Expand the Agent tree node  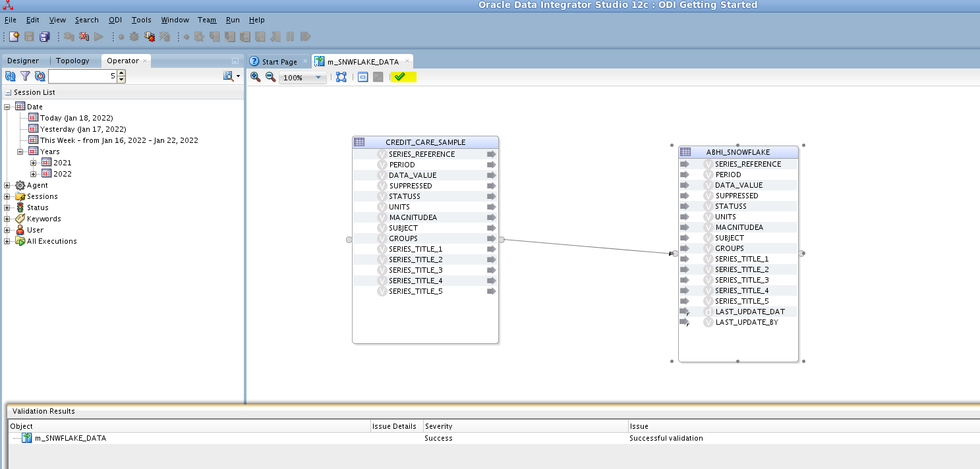click(7, 186)
